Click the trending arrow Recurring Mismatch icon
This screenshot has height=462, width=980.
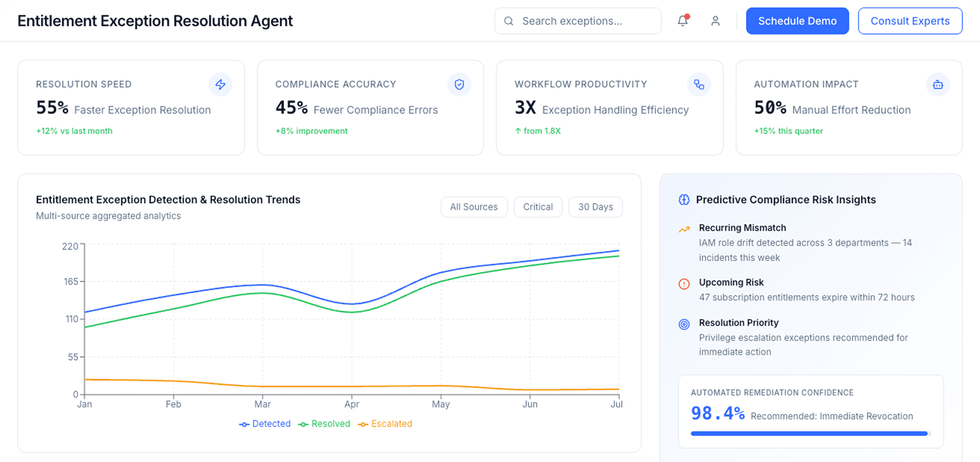pos(684,229)
